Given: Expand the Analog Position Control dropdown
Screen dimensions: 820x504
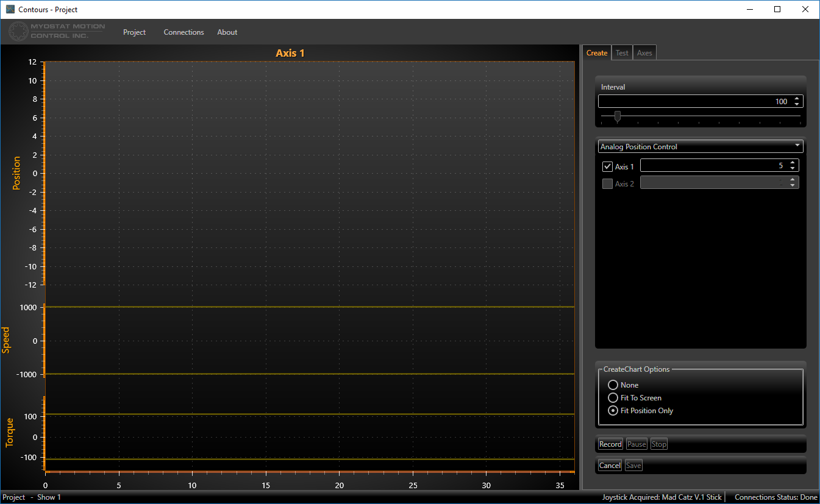Looking at the screenshot, I should 699,147.
